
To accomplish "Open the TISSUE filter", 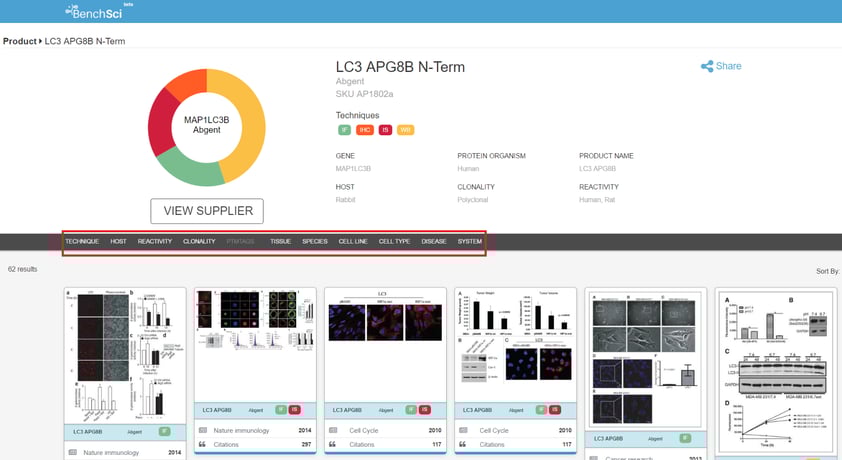I will [x=280, y=242].
